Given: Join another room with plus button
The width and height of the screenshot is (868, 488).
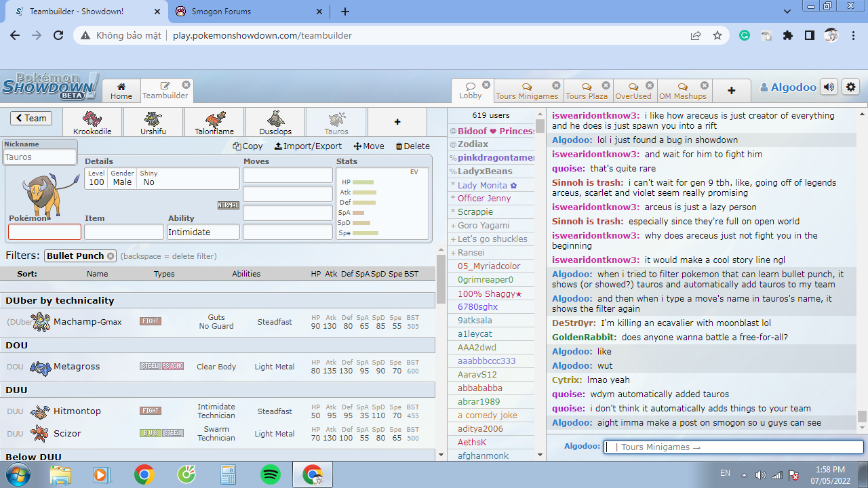Looking at the screenshot, I should pyautogui.click(x=731, y=91).
